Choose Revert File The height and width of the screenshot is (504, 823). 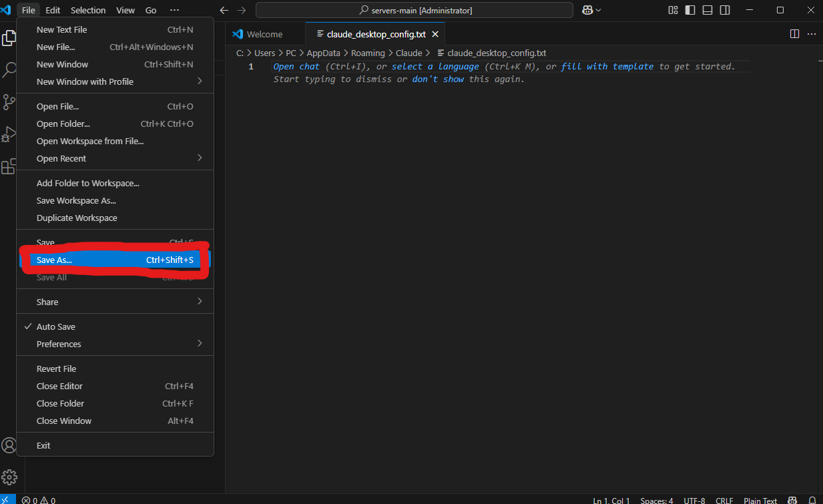(115, 368)
